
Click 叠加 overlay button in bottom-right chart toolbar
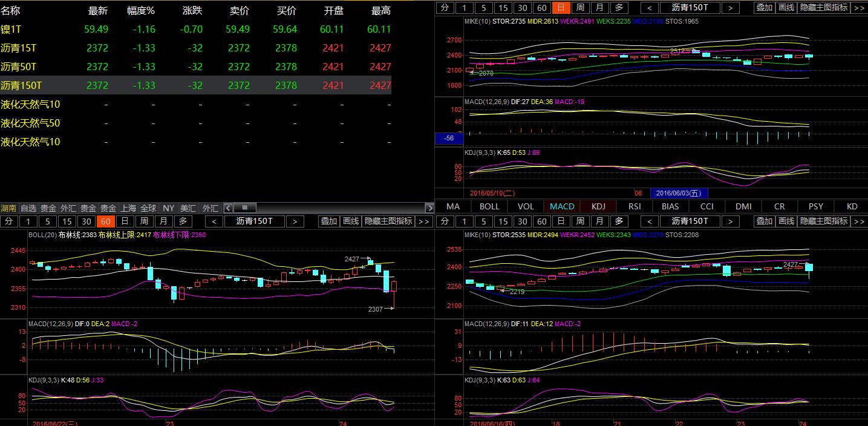764,221
